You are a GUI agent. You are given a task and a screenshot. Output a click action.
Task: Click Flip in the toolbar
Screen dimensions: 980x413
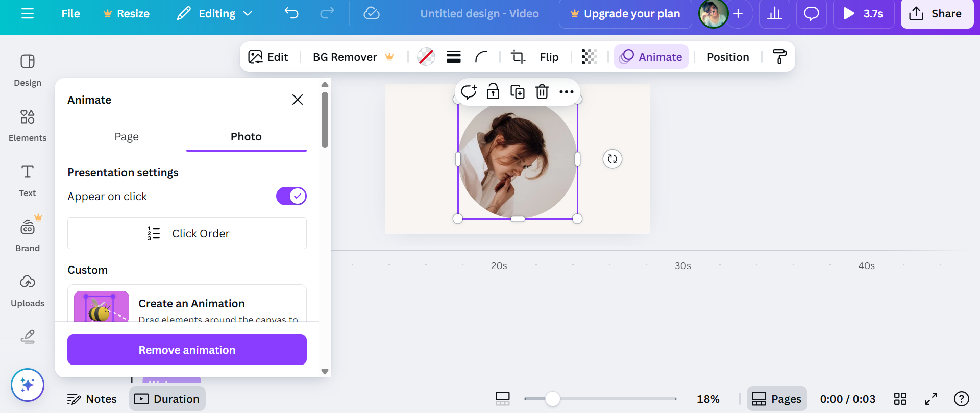[549, 57]
